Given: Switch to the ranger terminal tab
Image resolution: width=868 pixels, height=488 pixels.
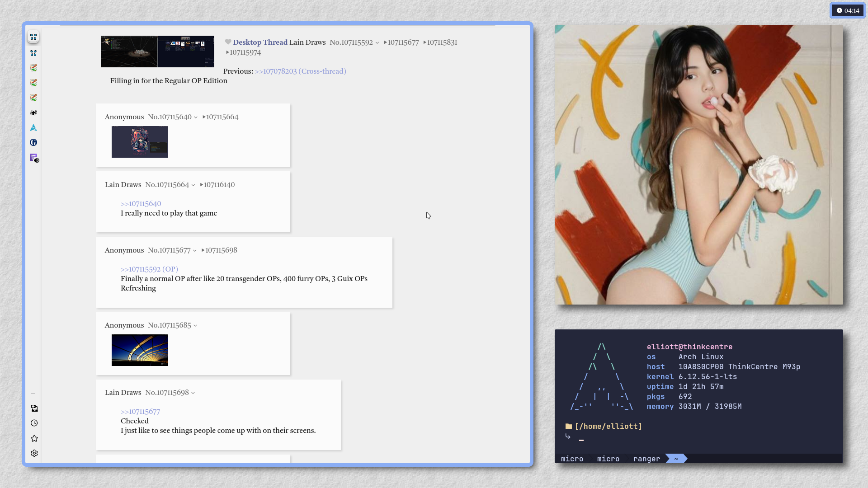Looking at the screenshot, I should pos(646,459).
